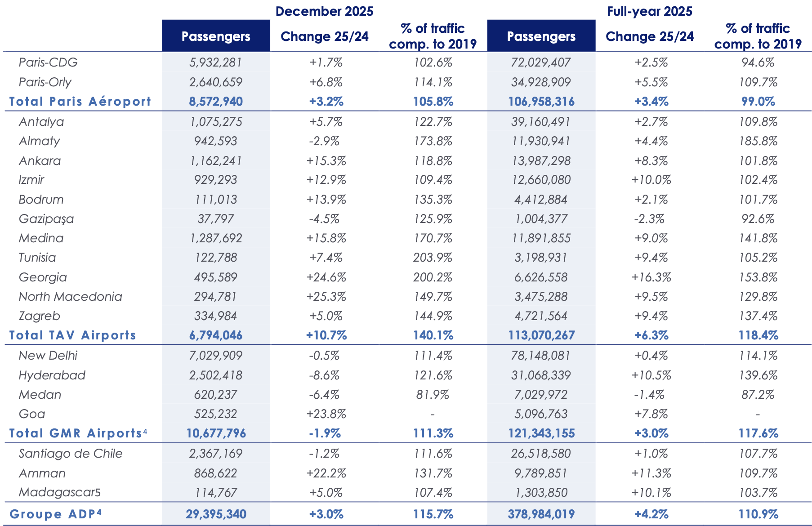The width and height of the screenshot is (812, 526).
Task: Select the 72,029,407 Paris-CDG full-year cell
Action: tap(541, 62)
